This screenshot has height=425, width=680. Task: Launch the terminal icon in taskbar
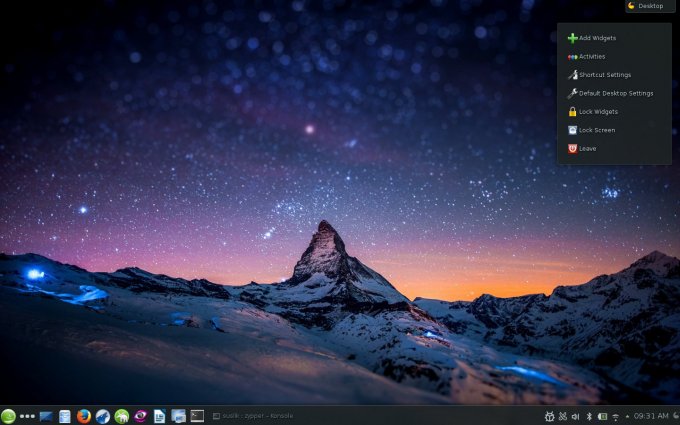[x=197, y=416]
